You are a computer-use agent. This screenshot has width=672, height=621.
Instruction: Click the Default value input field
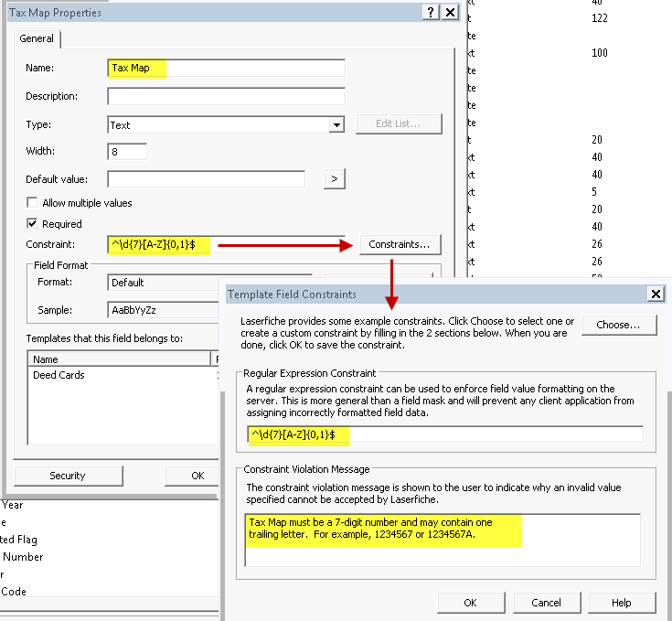point(207,179)
